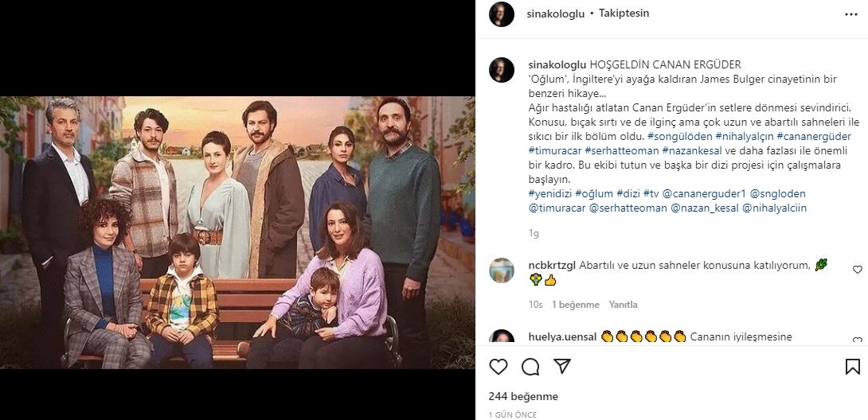
Task: Open #songülöden hashtag link
Action: pos(680,136)
